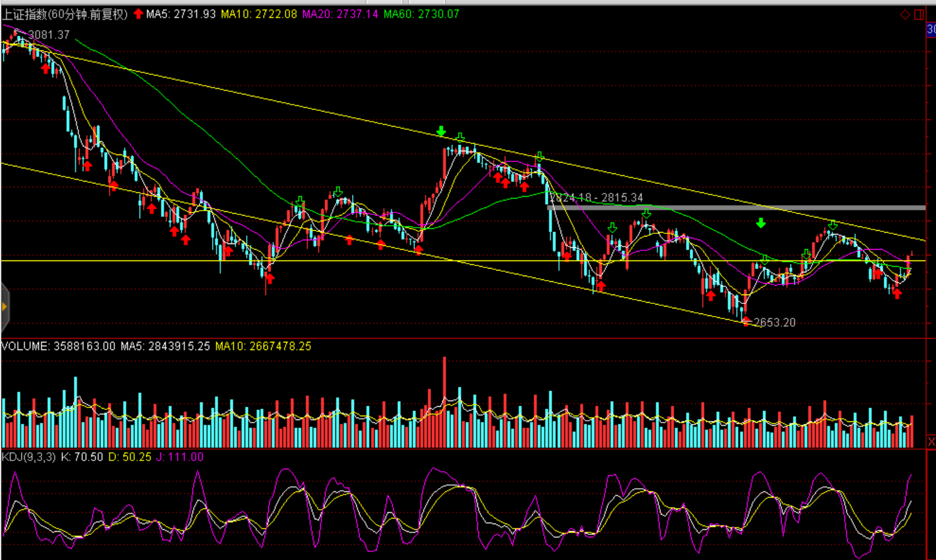
Task: Click the red diamond icon at top right
Action: click(x=904, y=15)
